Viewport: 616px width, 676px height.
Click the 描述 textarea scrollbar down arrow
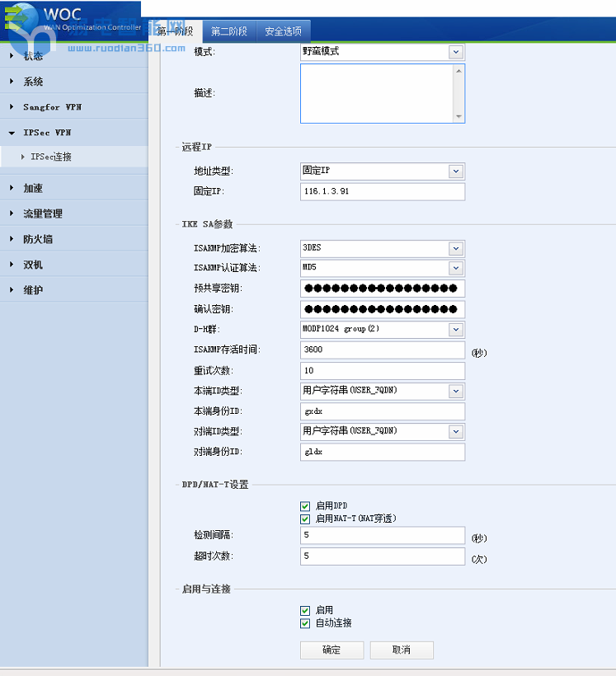[x=459, y=117]
